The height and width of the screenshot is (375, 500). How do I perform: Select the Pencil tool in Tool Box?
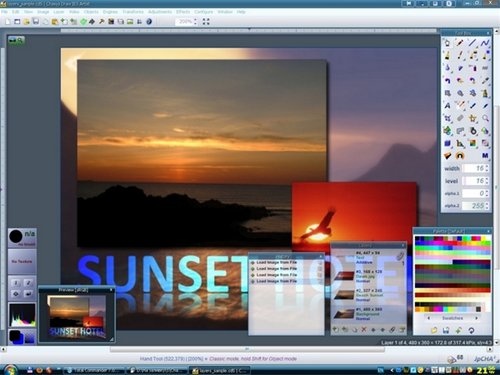click(460, 43)
